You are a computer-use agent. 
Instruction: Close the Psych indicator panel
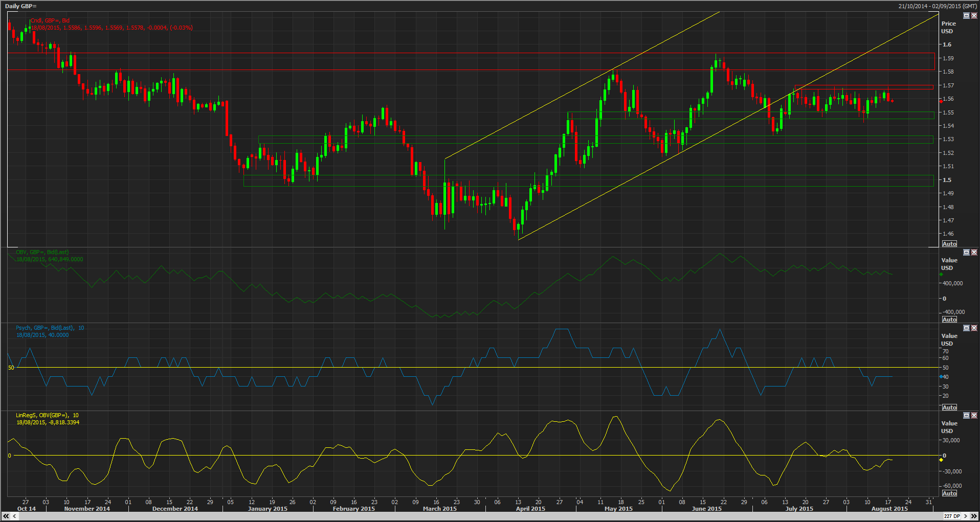974,328
